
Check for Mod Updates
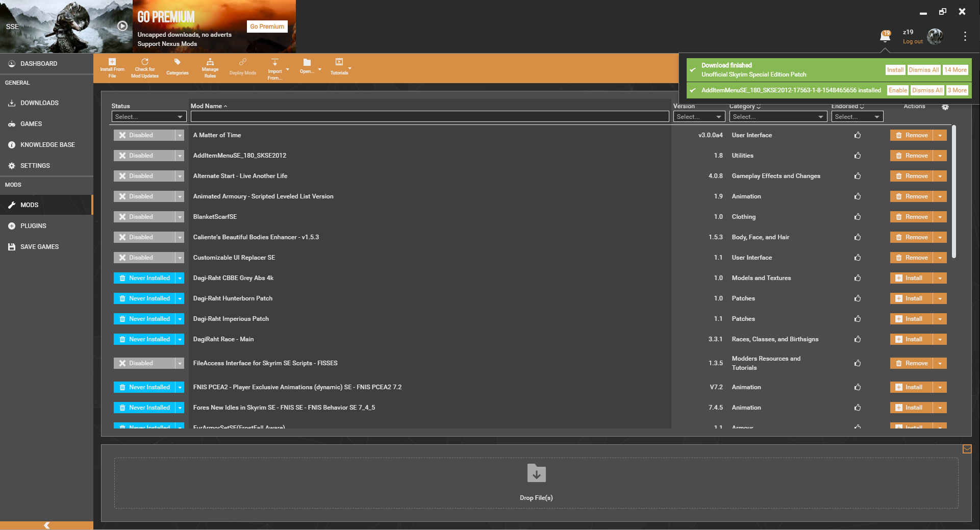(145, 68)
